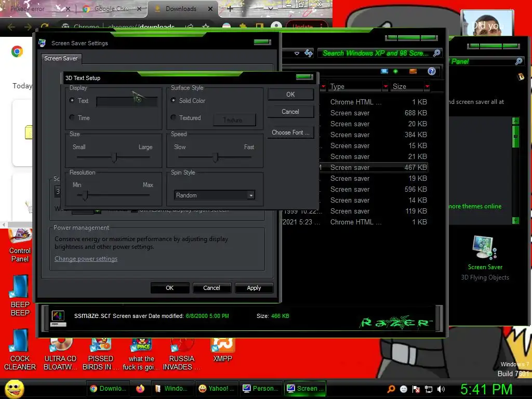The height and width of the screenshot is (399, 532).
Task: Open the taskbar Person... window button
Action: pyautogui.click(x=261, y=389)
